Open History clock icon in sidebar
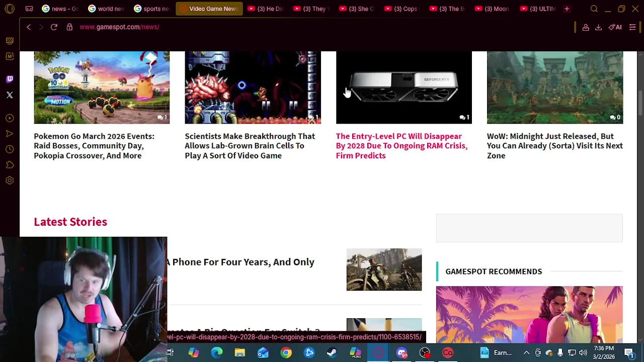The height and width of the screenshot is (362, 644). click(x=10, y=149)
